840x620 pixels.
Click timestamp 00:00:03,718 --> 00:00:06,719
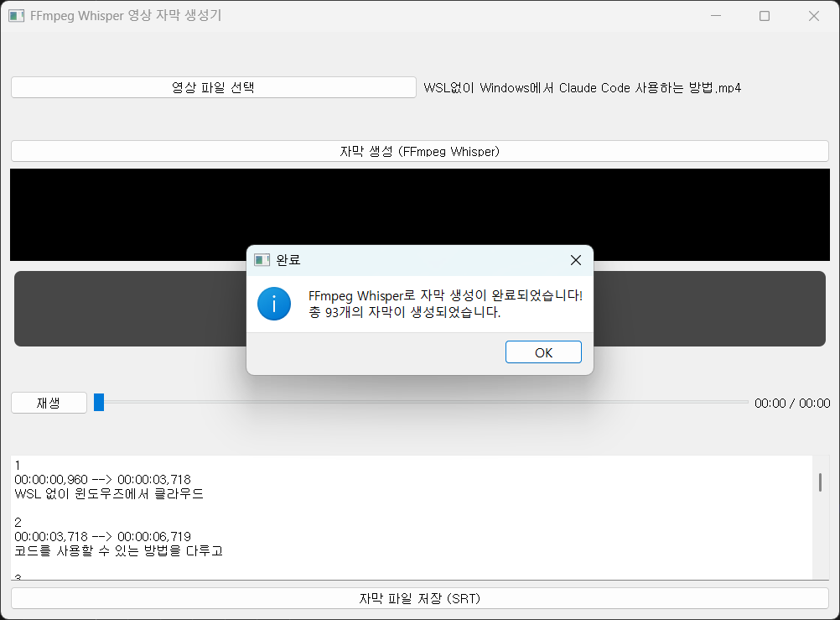coord(102,536)
